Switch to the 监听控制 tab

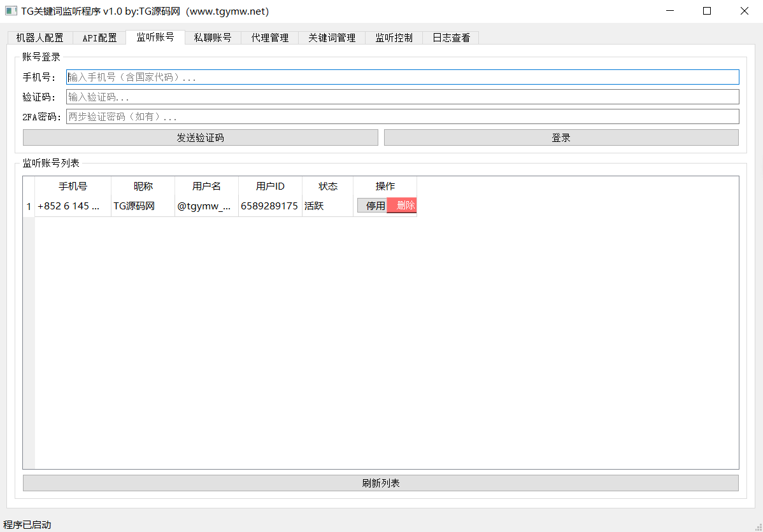394,38
